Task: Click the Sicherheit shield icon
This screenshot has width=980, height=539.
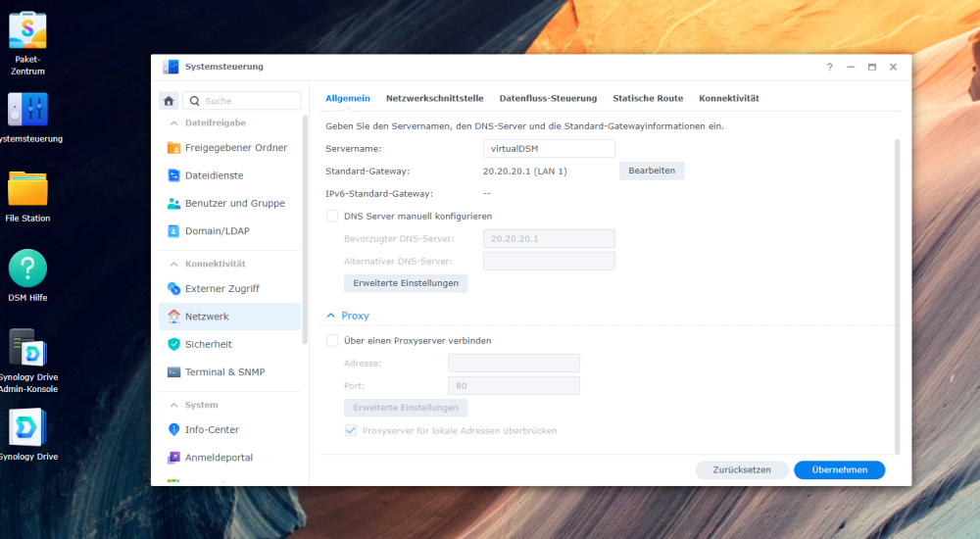Action: click(173, 344)
